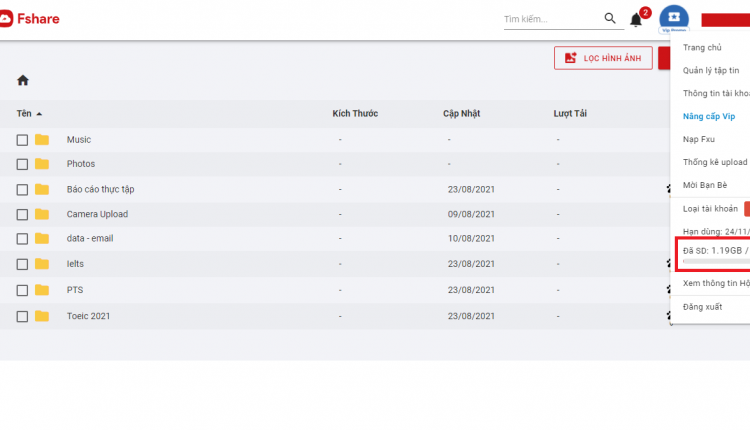Select Trang chủ in the menu
This screenshot has width=750, height=430.
point(702,47)
